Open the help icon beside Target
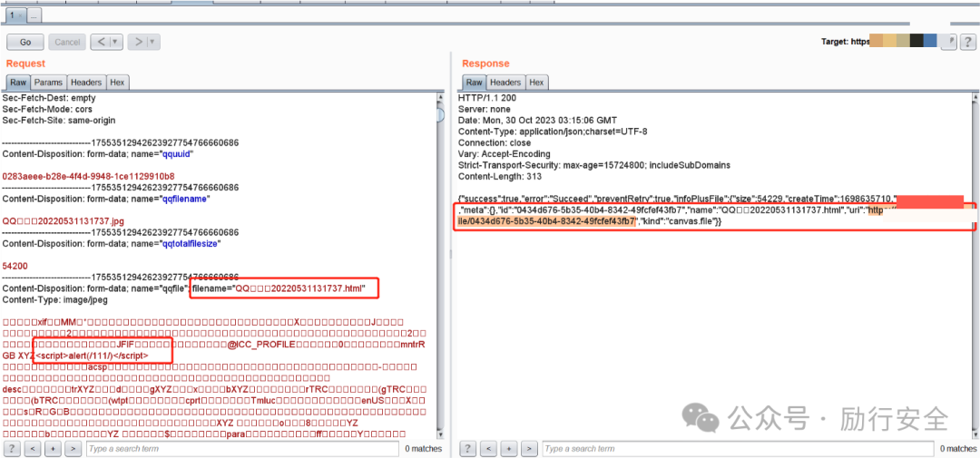 click(x=967, y=42)
